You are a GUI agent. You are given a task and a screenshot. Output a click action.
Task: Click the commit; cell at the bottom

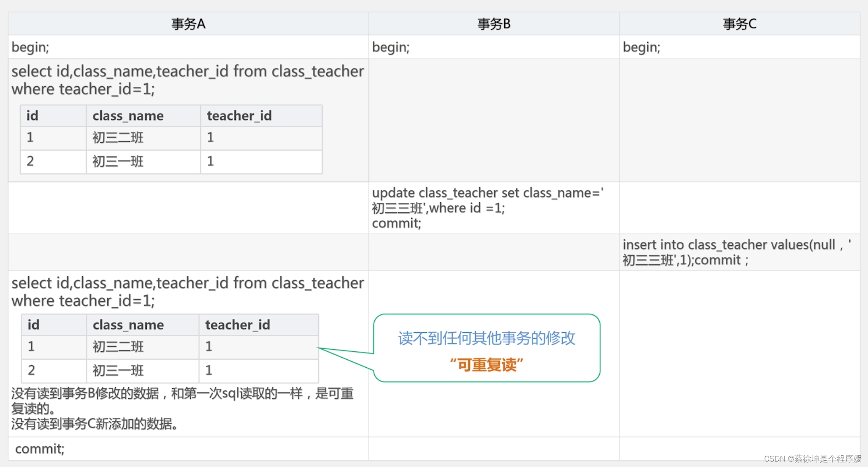39,448
